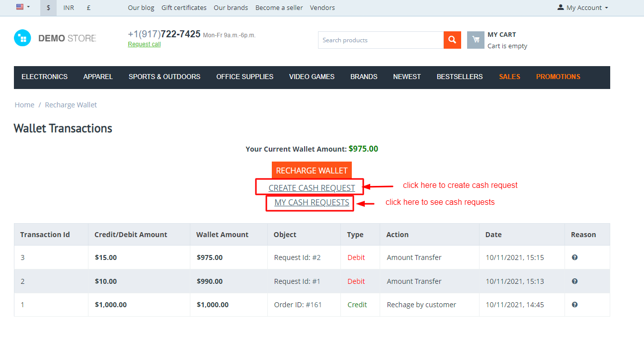
Task: Go to Gift certificates page
Action: pyautogui.click(x=184, y=7)
